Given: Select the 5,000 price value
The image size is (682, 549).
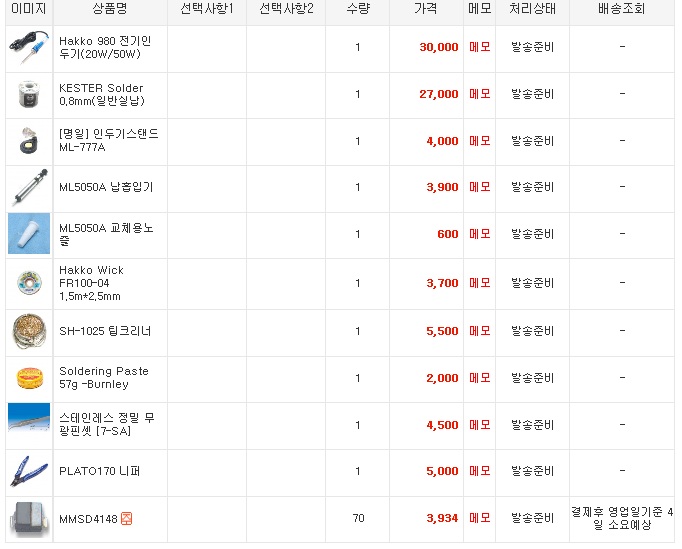Looking at the screenshot, I should 442,471.
